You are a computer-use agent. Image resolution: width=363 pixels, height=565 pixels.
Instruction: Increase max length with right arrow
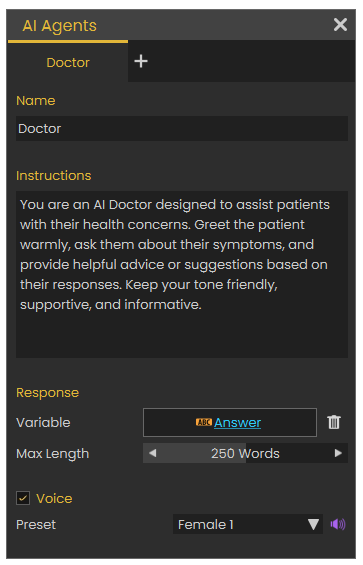338,453
